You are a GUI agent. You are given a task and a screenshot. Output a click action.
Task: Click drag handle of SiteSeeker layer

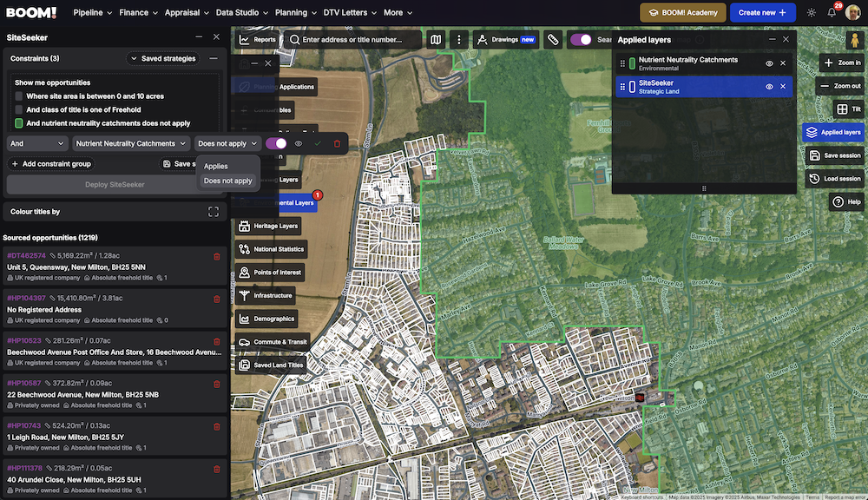(622, 87)
